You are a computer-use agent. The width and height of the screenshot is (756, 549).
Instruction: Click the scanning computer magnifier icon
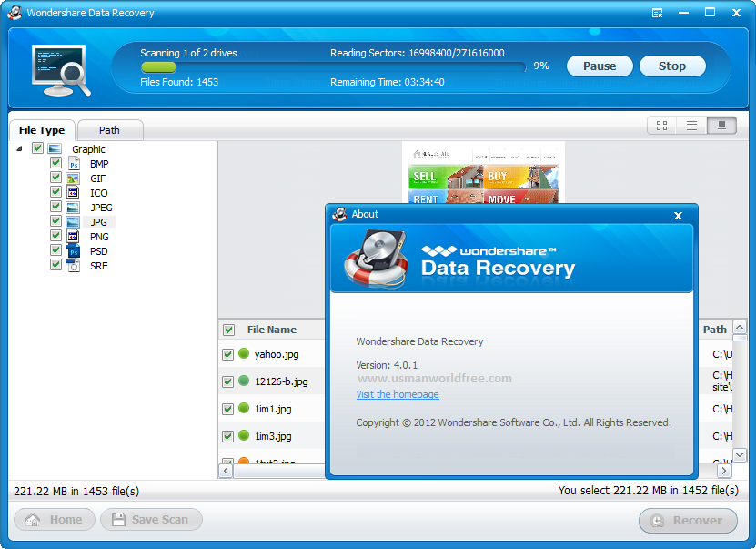[x=61, y=70]
